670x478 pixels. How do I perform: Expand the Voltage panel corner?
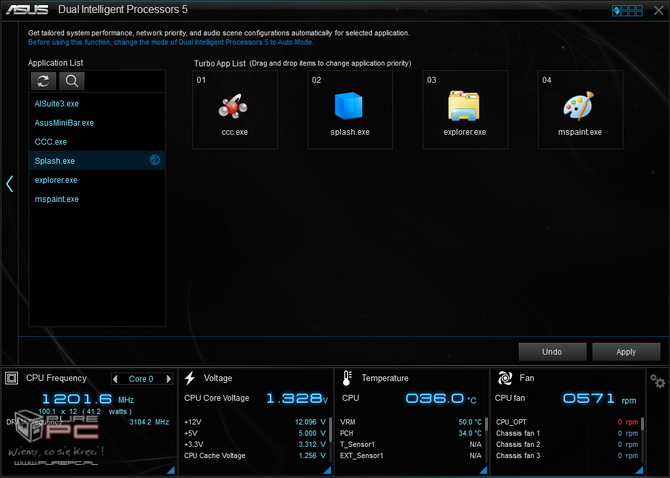327,470
